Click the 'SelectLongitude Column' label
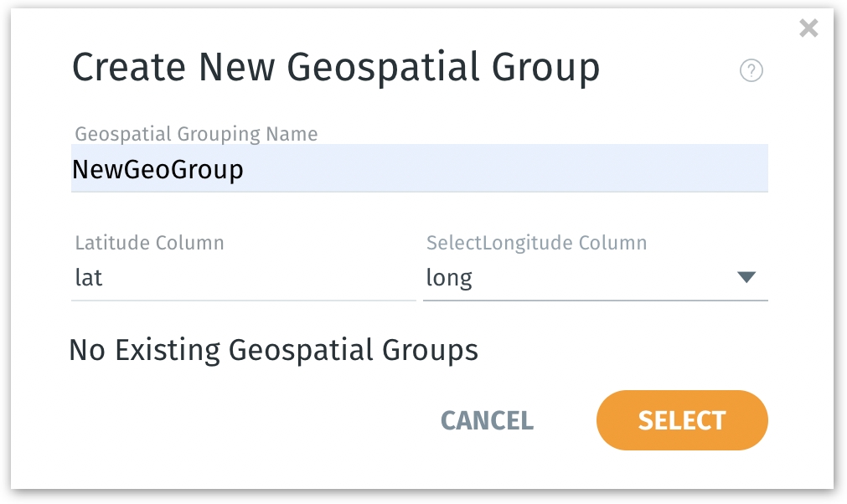 click(536, 243)
